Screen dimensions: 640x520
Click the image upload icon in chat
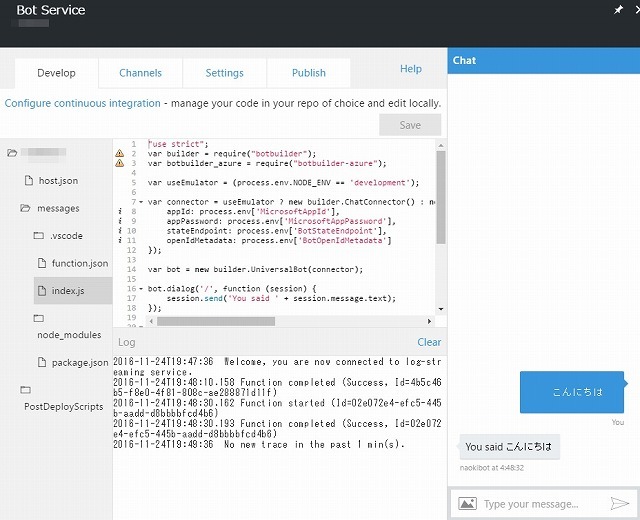pos(466,504)
